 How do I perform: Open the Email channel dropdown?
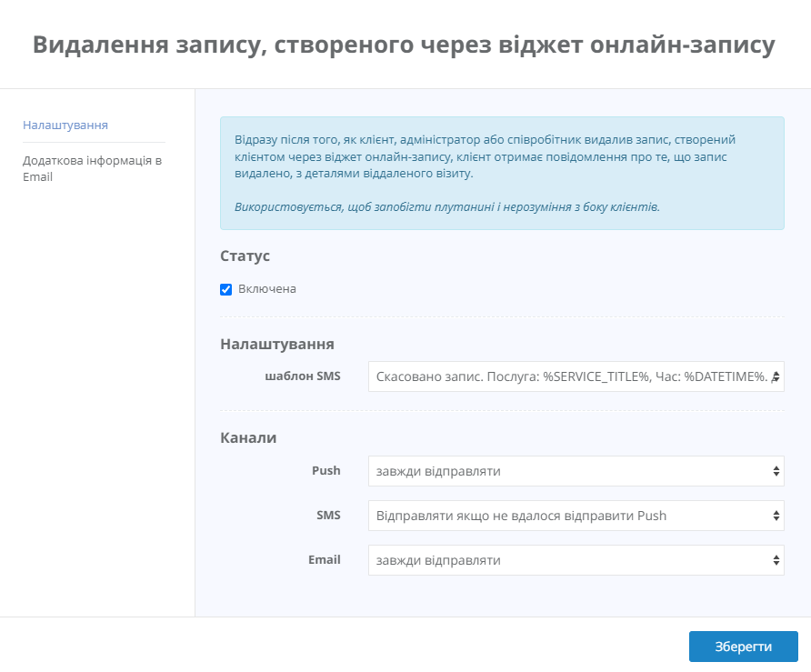(576, 560)
